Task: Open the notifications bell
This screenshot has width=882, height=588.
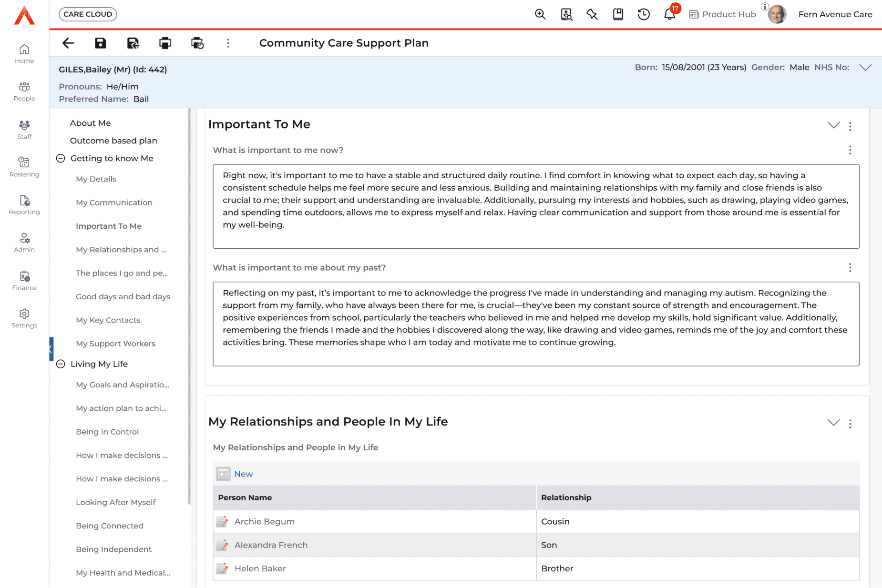Action: (669, 14)
